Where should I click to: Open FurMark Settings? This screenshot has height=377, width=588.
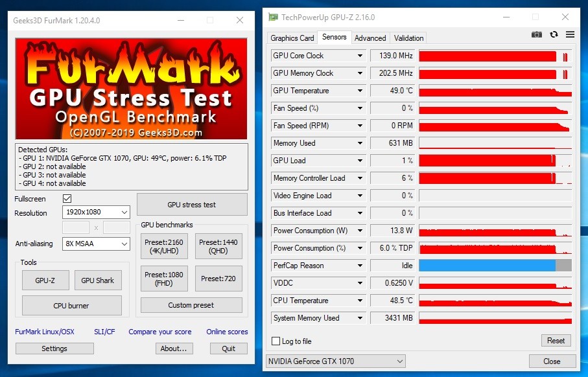pyautogui.click(x=54, y=348)
